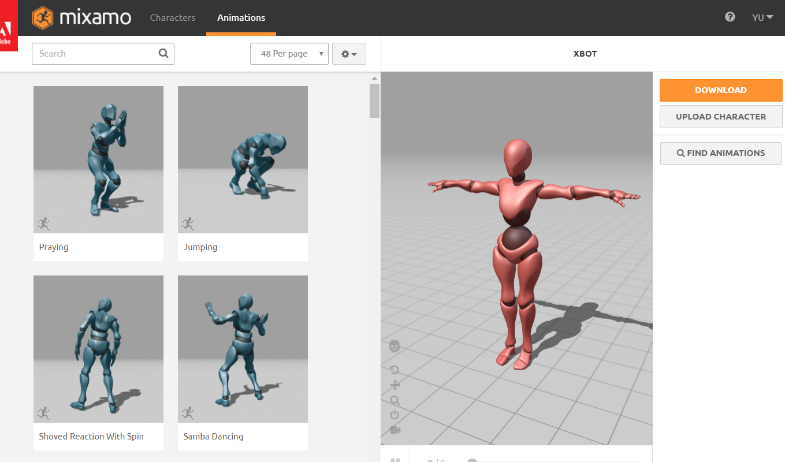785x462 pixels.
Task: Click the power reset icon in viewport
Action: tap(395, 415)
